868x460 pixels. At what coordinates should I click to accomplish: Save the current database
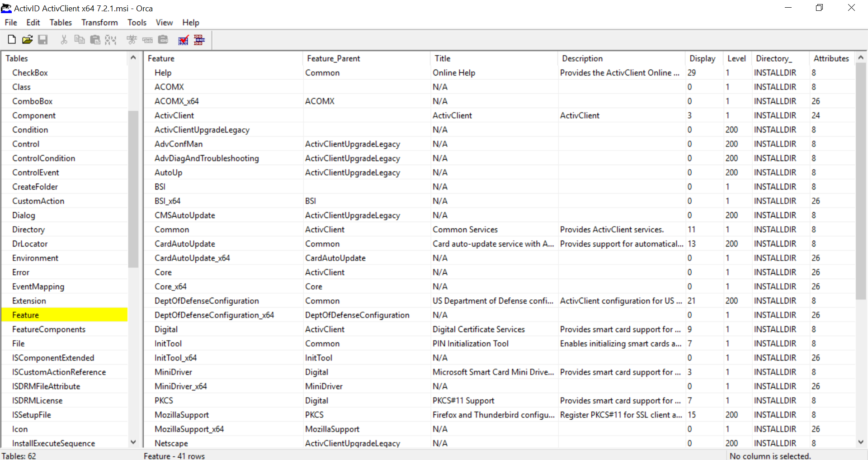coord(43,40)
